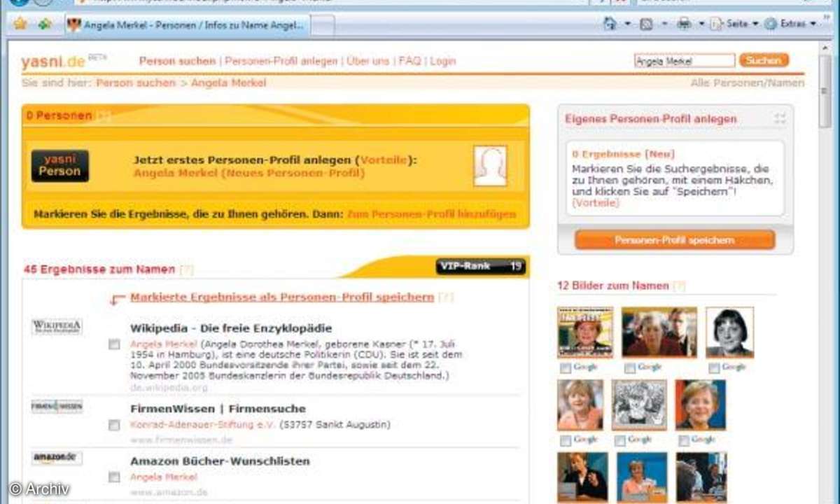Open the dropdown arrow beside the Home icon
The image size is (840, 504).
(x=627, y=24)
